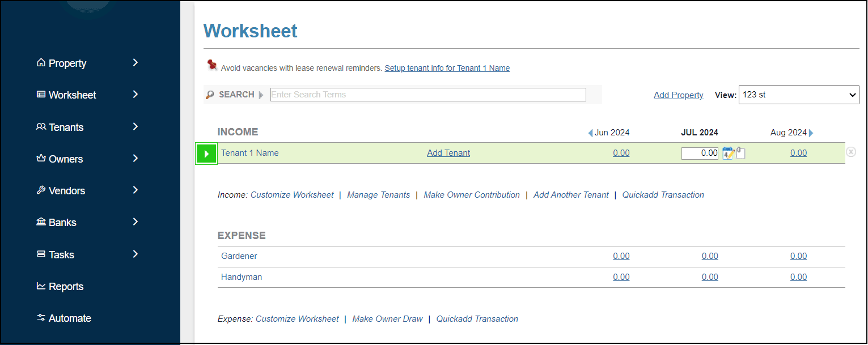
Task: Click the red pushpin tip icon
Action: (213, 66)
